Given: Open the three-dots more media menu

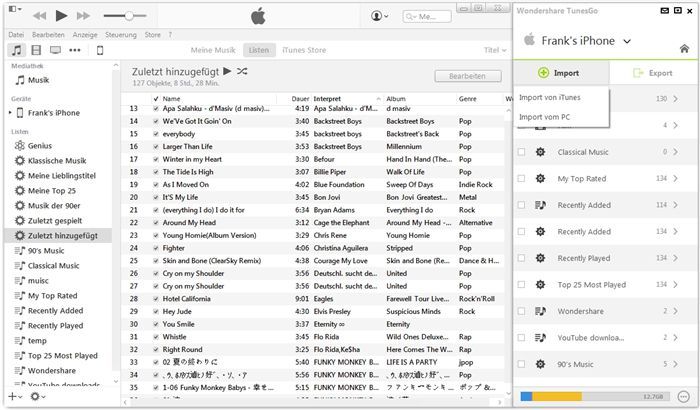Looking at the screenshot, I should point(75,50).
